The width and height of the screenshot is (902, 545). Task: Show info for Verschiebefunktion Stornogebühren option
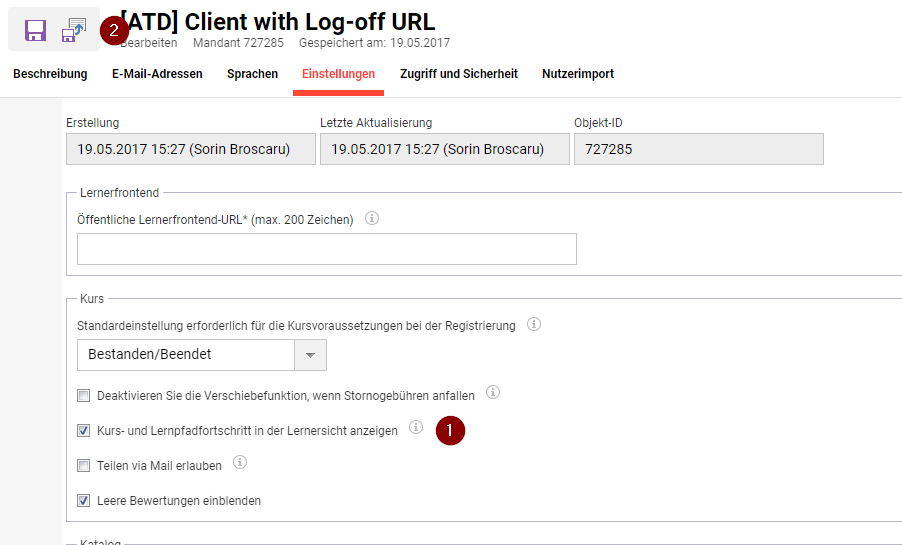point(493,393)
